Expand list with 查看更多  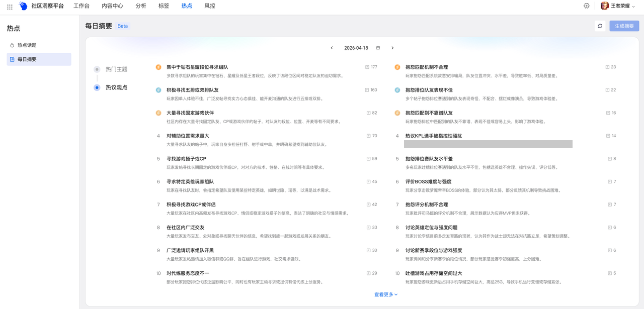386,294
